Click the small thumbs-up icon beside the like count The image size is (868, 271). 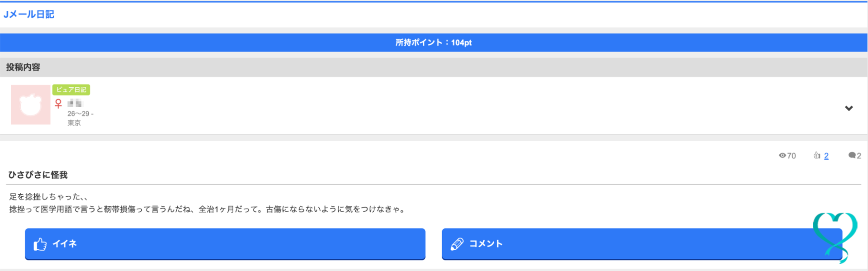tap(817, 155)
